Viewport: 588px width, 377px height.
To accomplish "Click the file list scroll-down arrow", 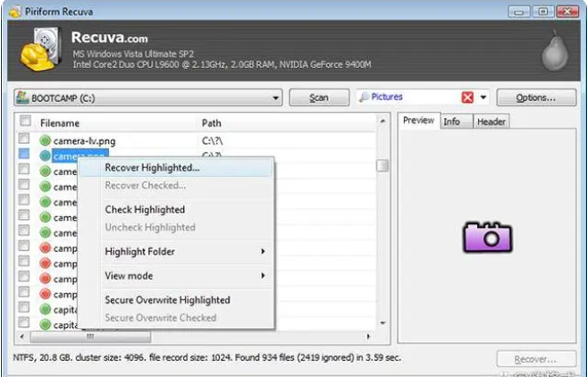I will point(382,323).
